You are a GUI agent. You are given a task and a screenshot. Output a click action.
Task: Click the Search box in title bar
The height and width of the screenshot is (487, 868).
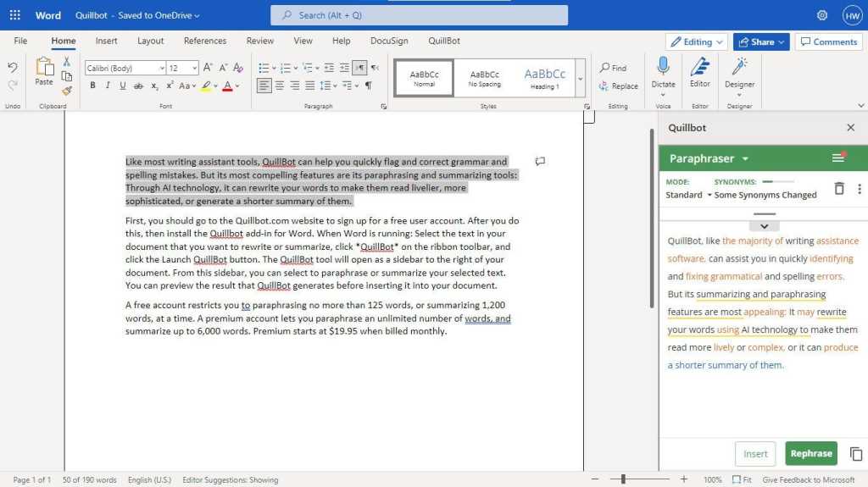(x=419, y=15)
